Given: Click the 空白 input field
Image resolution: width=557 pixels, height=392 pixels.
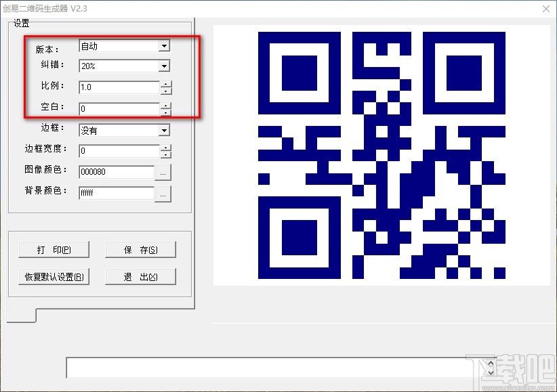Looking at the screenshot, I should pos(119,108).
